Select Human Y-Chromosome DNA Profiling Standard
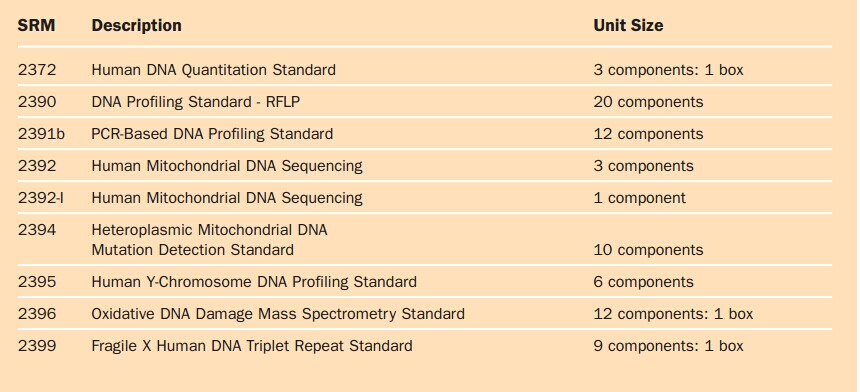 (254, 282)
